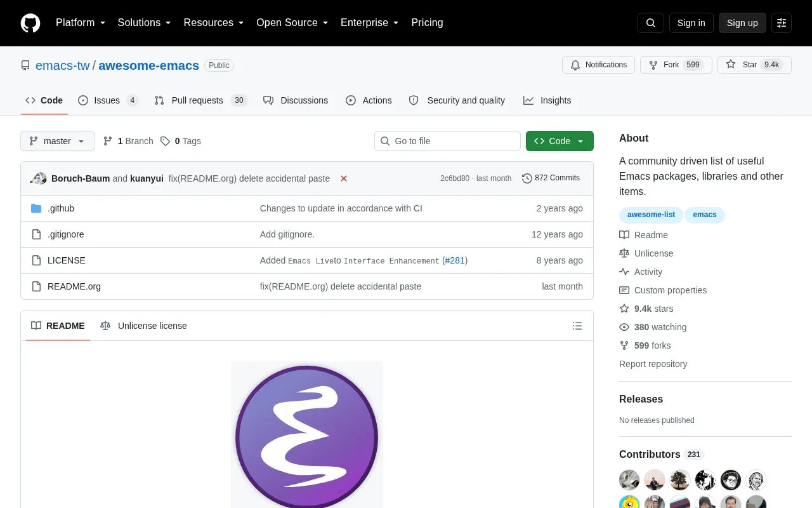Go to the Pricing page
Screen dimensions: 812x508
coord(427,23)
